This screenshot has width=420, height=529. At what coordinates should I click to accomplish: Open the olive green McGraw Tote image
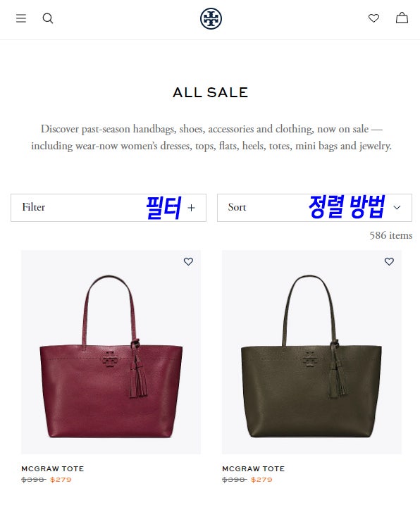point(311,352)
